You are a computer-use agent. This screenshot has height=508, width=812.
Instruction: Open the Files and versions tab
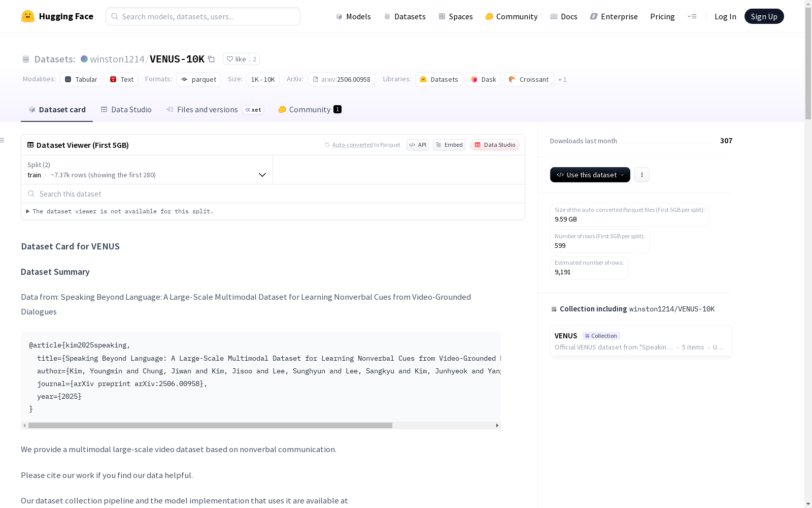pos(215,110)
